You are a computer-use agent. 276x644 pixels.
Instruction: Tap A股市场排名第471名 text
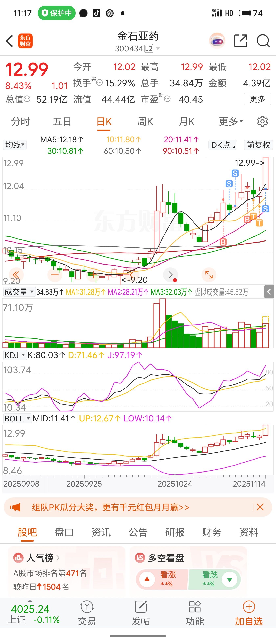point(50,573)
